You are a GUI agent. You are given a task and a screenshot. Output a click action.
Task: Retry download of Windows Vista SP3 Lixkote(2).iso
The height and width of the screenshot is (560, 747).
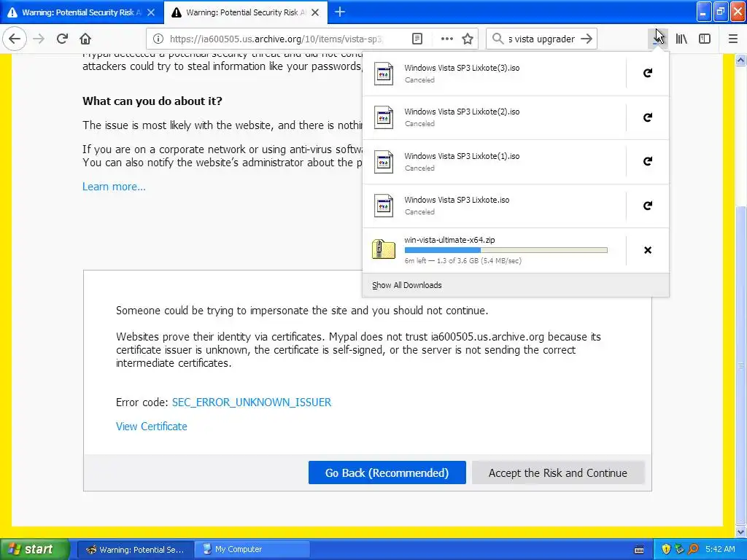[x=648, y=117]
